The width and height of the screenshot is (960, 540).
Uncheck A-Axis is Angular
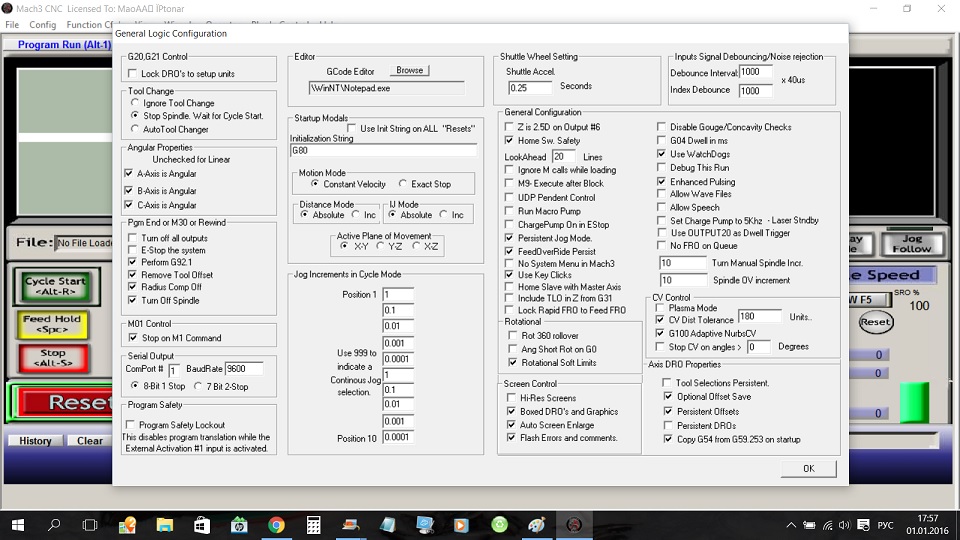(129, 173)
